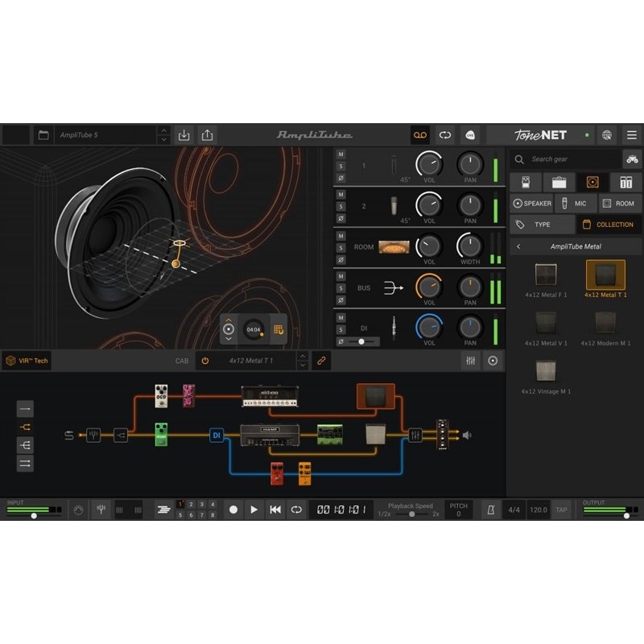
Task: Select the split parallel routing layout
Action: coord(25,427)
